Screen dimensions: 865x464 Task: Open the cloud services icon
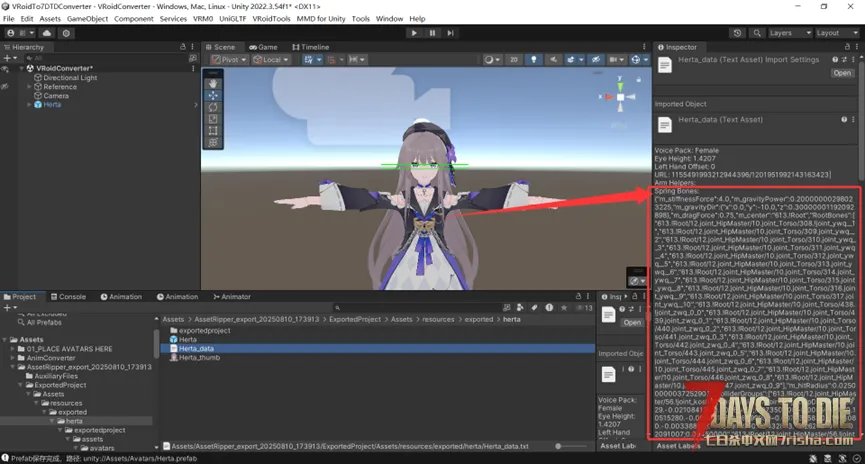point(47,33)
